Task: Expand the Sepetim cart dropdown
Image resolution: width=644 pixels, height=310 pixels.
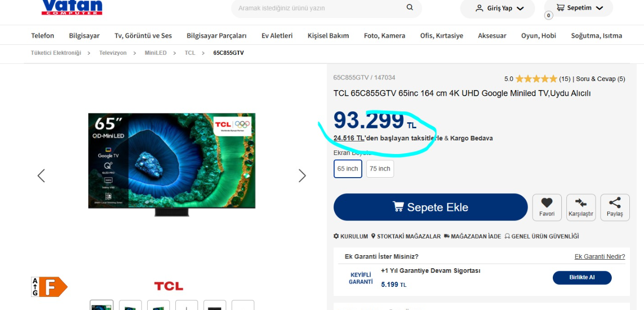Action: click(x=578, y=8)
